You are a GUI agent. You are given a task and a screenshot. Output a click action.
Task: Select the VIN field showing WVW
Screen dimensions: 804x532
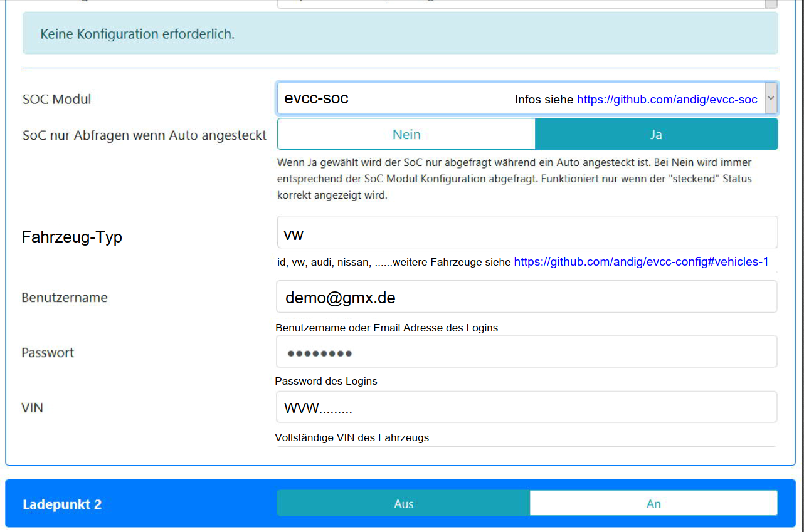tap(527, 407)
